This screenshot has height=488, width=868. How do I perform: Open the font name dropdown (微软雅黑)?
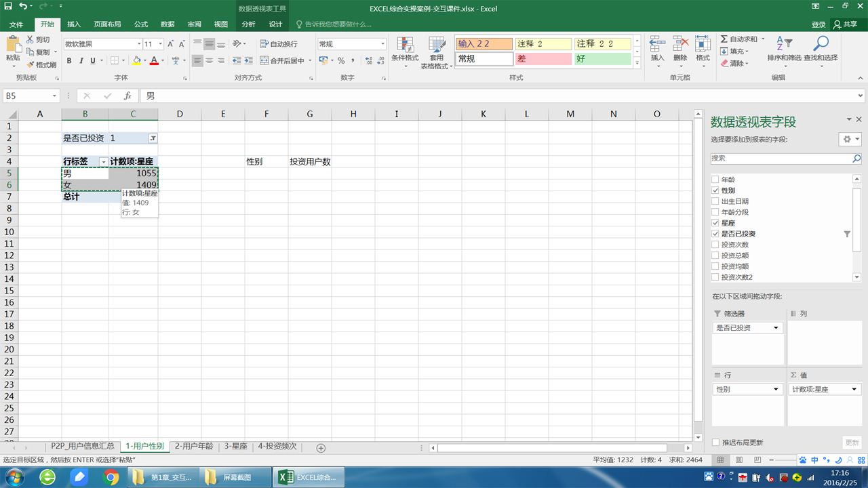click(x=138, y=44)
